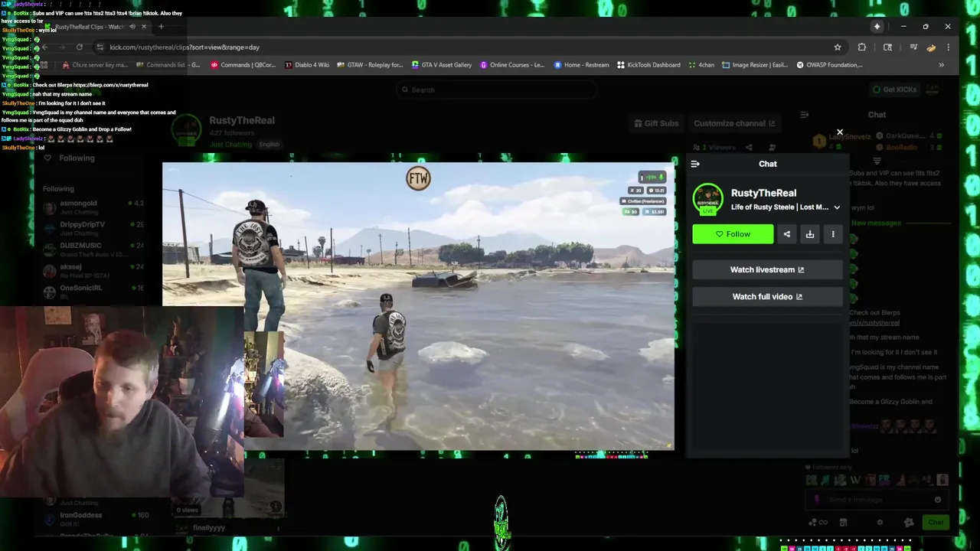Download the clip via download icon
The height and width of the screenshot is (551, 980).
point(809,234)
